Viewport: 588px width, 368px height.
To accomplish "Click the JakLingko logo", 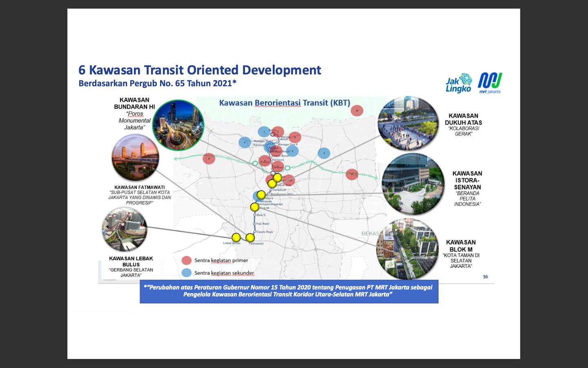I will pos(459,83).
